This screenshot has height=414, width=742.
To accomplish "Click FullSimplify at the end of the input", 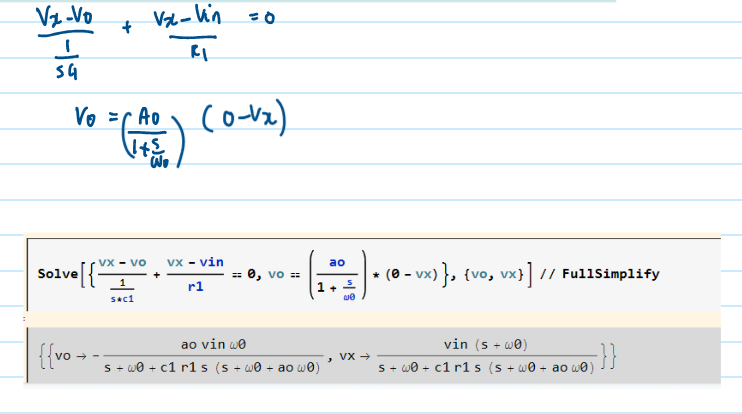I will pyautogui.click(x=610, y=274).
